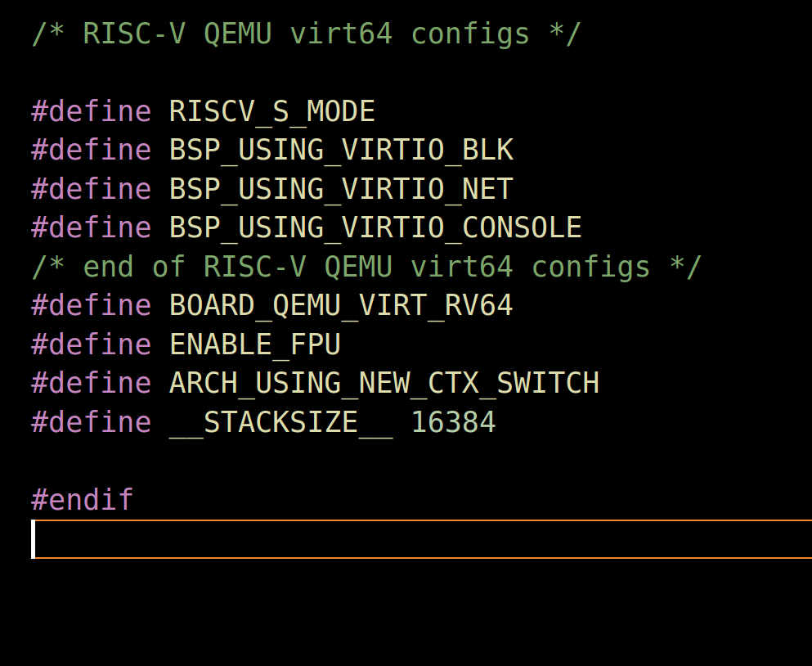Click the RISCV_S_MODE macro name
Viewport: 812px width, 666px height.
271,112
